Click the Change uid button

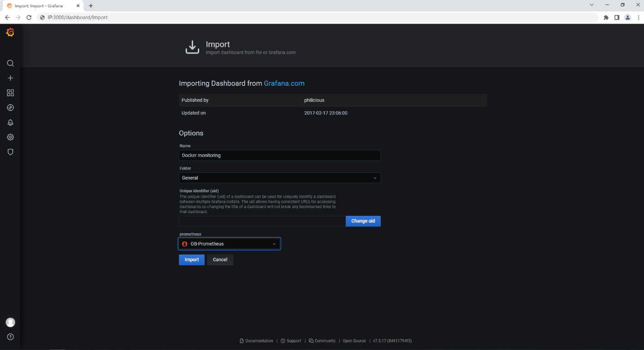tap(363, 221)
